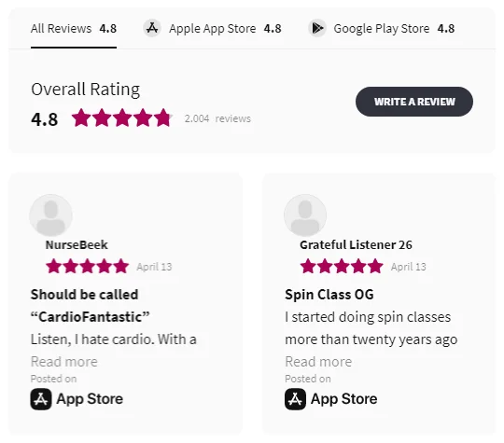
Task: Expand NurseBeek's review with Read more
Action: pyautogui.click(x=64, y=362)
